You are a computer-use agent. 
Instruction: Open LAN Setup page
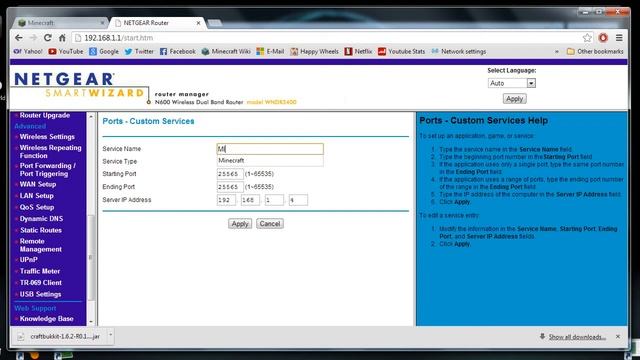click(36, 196)
